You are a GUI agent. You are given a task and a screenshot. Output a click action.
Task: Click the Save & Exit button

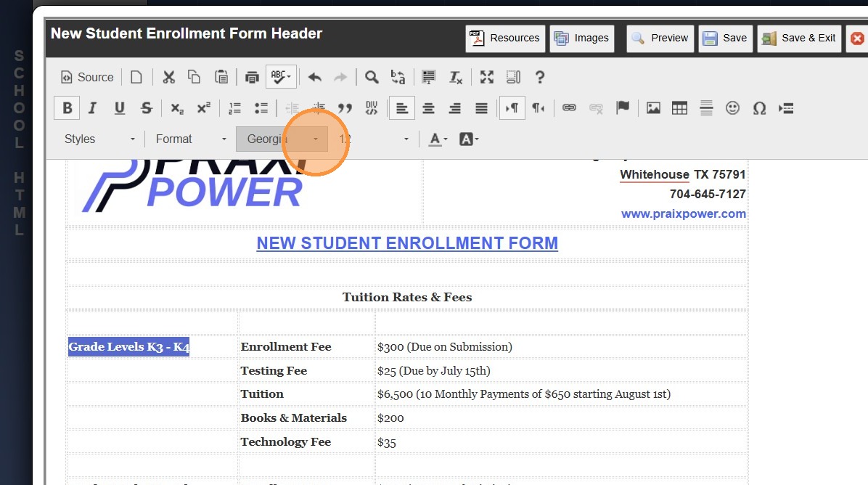[x=799, y=38]
